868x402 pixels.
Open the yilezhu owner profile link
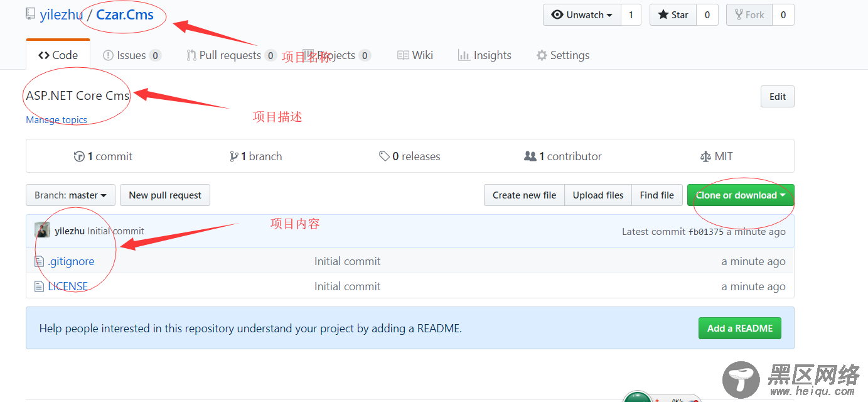point(61,15)
